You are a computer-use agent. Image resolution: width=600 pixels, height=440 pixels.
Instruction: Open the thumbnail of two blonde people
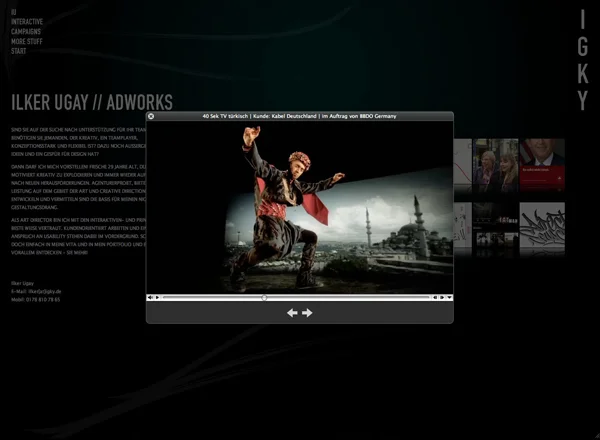[496, 165]
